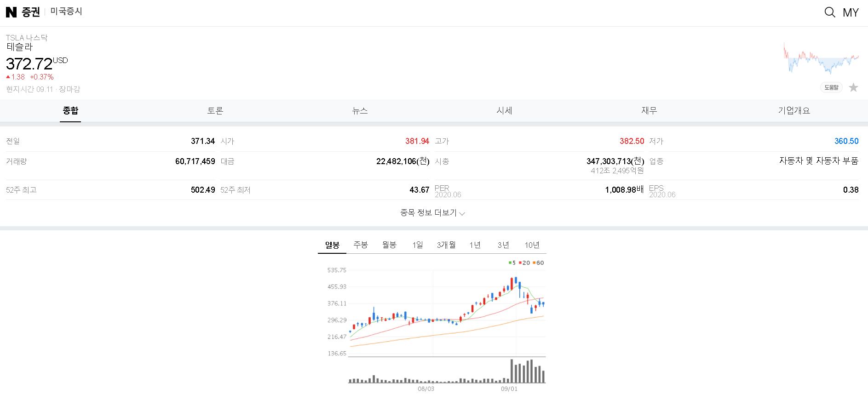This screenshot has width=868, height=400.
Task: Click the 업종 value 자동차 및 자동차 부품
Action: (x=819, y=161)
